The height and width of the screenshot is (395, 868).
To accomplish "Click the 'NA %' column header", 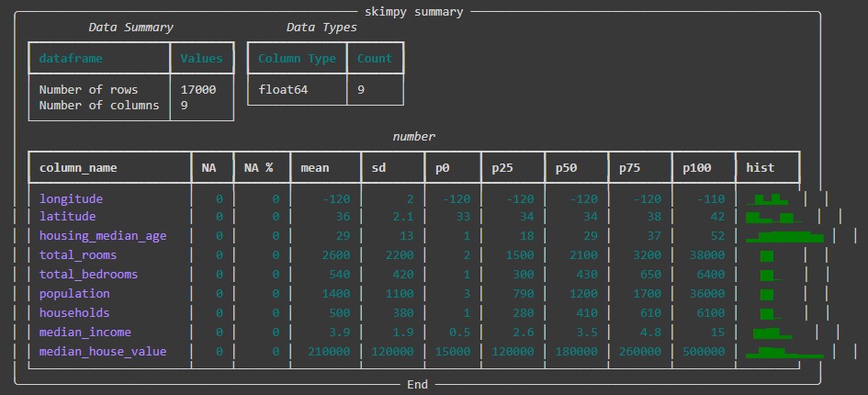I will [258, 167].
